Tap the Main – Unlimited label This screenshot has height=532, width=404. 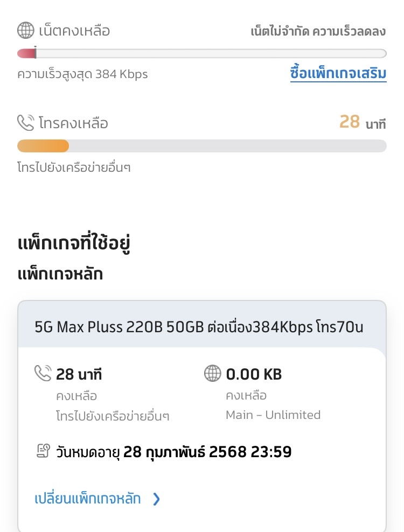pos(273,415)
